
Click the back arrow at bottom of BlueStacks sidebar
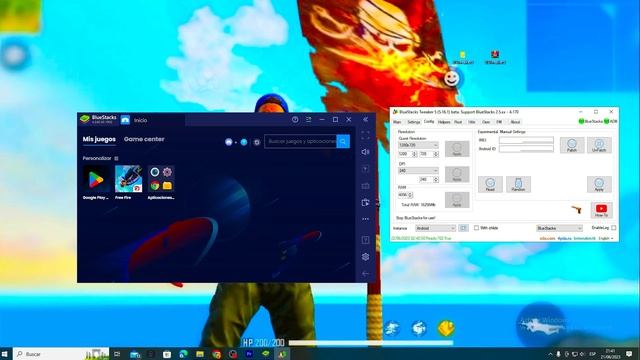[x=365, y=274]
